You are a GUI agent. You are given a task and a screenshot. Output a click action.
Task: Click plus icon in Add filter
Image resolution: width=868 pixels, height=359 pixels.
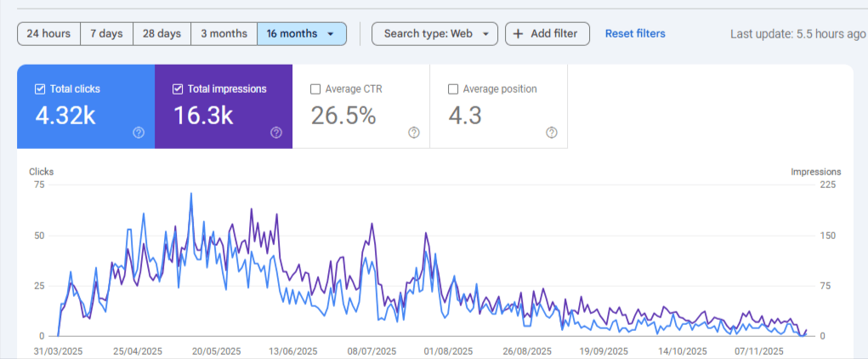[518, 34]
